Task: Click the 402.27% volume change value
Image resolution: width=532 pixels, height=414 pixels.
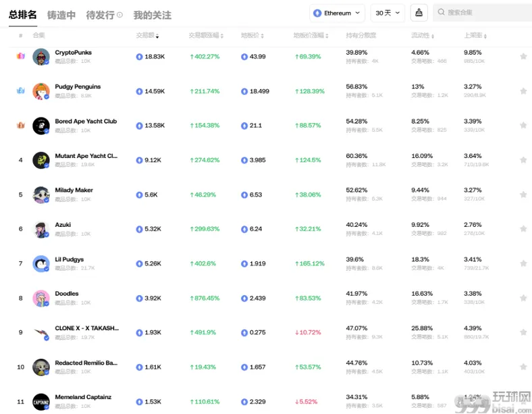Action: pos(205,57)
